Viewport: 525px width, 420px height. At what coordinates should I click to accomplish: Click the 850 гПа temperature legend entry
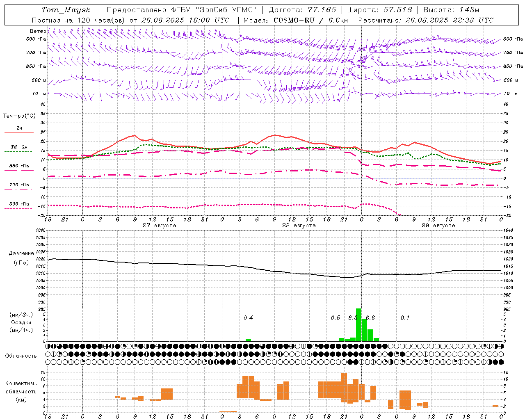pos(19,167)
